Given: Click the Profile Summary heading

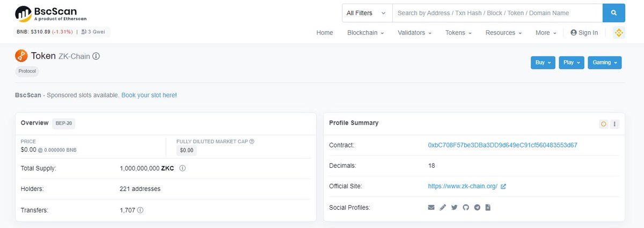Looking at the screenshot, I should [354, 123].
